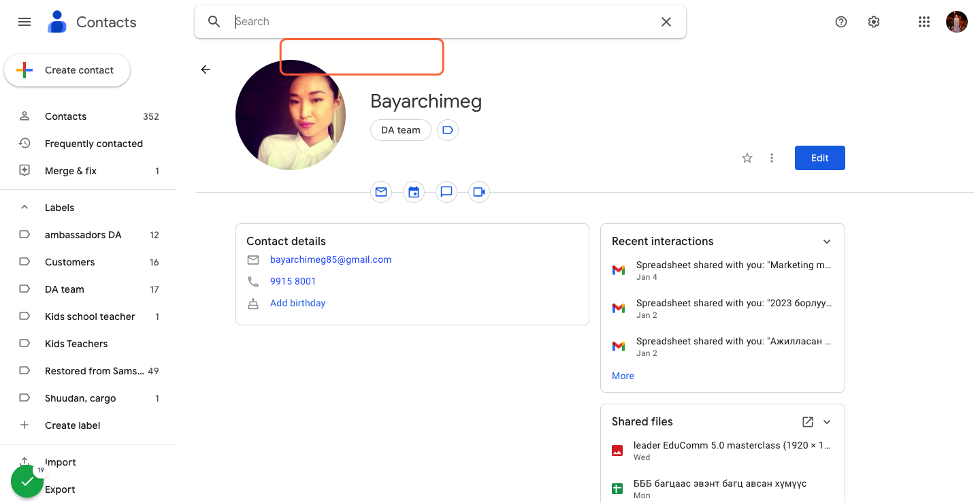Schedule an event via calendar icon

tap(414, 192)
